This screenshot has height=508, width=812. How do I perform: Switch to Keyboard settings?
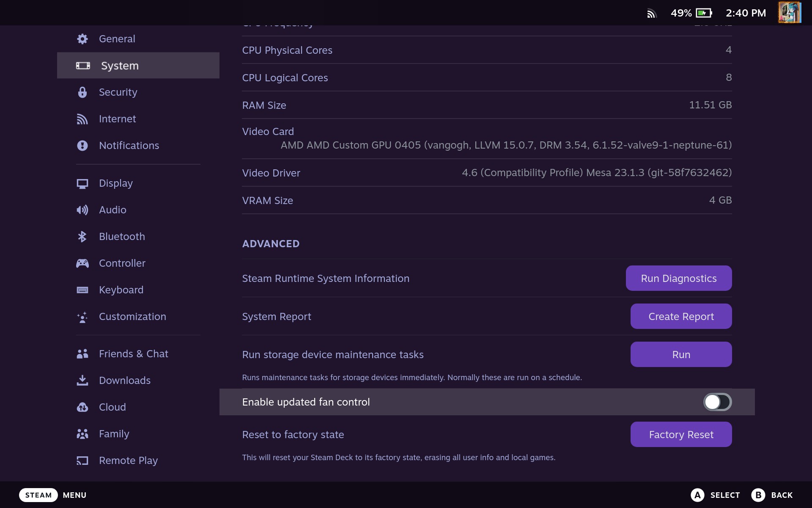tap(138, 290)
